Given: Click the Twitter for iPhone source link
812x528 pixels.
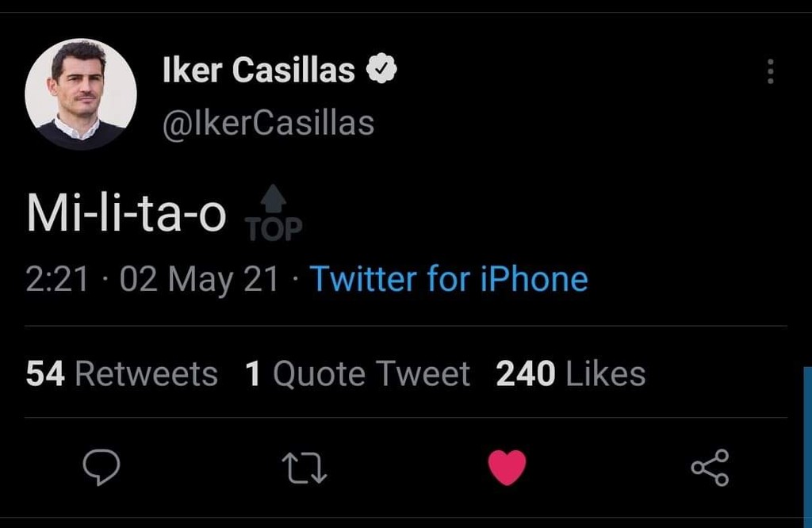Looking at the screenshot, I should (448, 279).
